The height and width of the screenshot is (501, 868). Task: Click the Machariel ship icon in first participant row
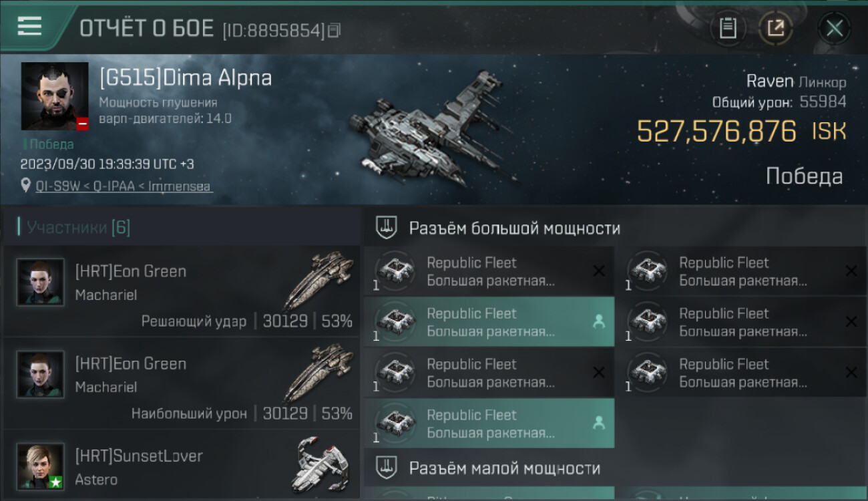(x=318, y=281)
